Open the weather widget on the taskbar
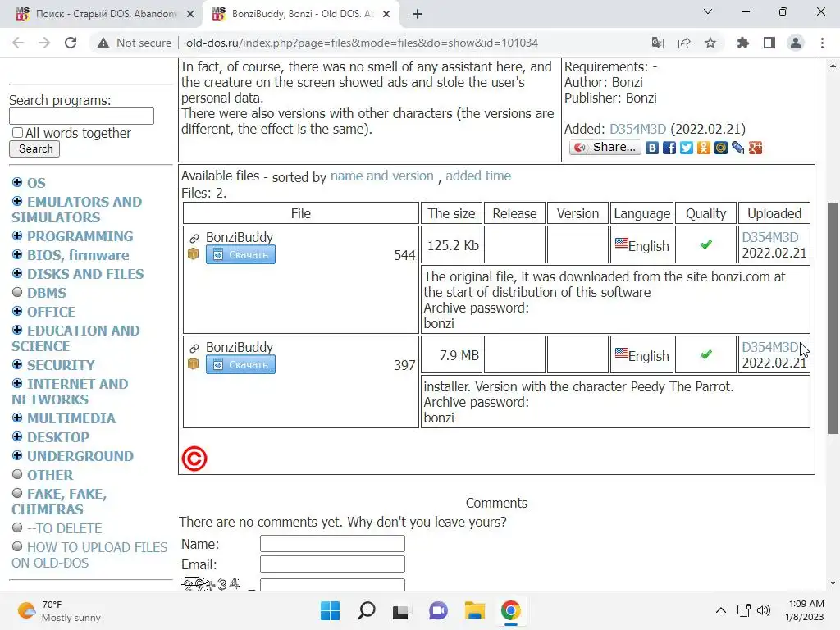This screenshot has width=840, height=630. pyautogui.click(x=59, y=610)
